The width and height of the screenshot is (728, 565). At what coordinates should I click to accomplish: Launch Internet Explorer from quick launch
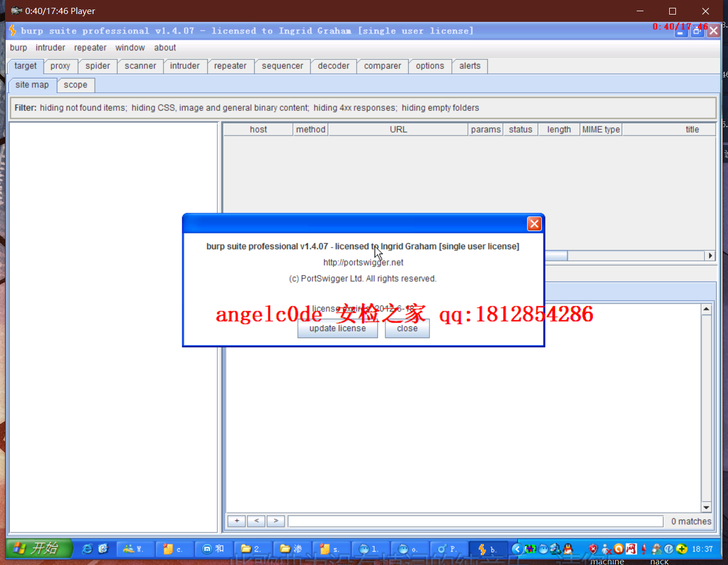point(87,549)
